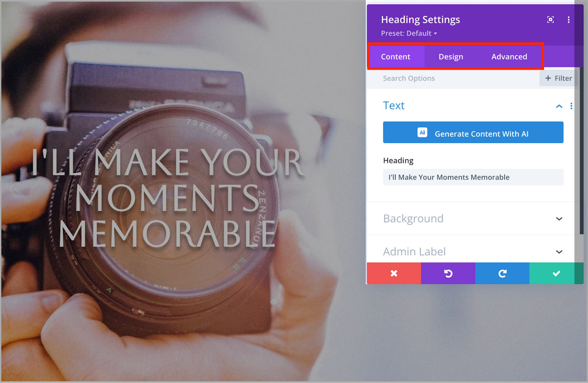
Task: Click the three-dot overflow menu icon
Action: coord(568,19)
